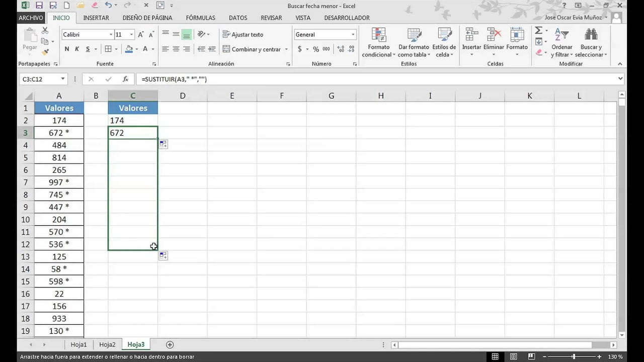
Task: Switch to the INSERTAR ribbon tab
Action: 96,18
